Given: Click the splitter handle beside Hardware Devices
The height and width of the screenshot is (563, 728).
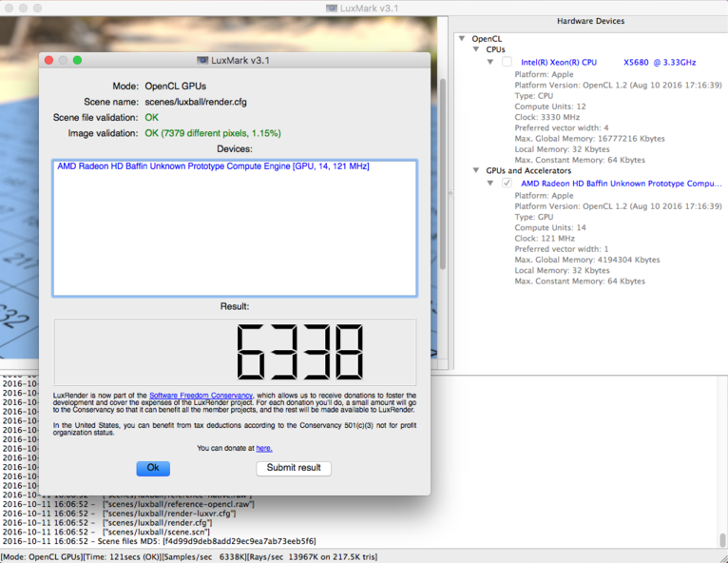Looking at the screenshot, I should 450,193.
